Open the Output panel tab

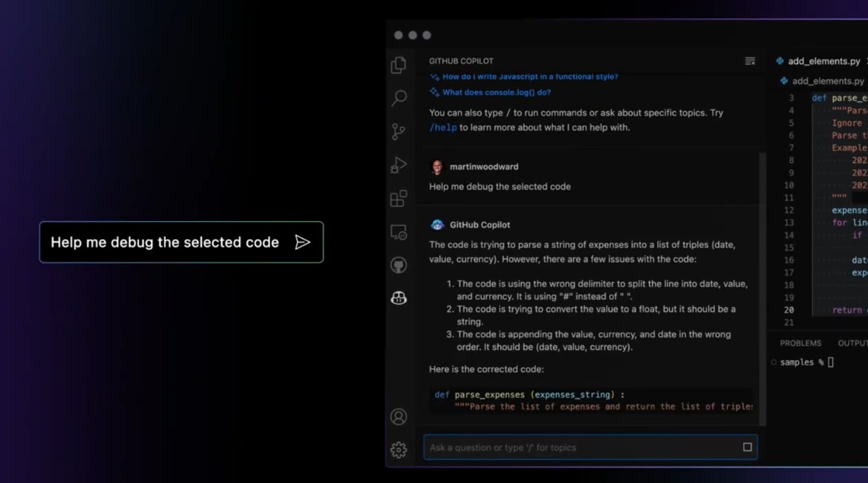[852, 343]
